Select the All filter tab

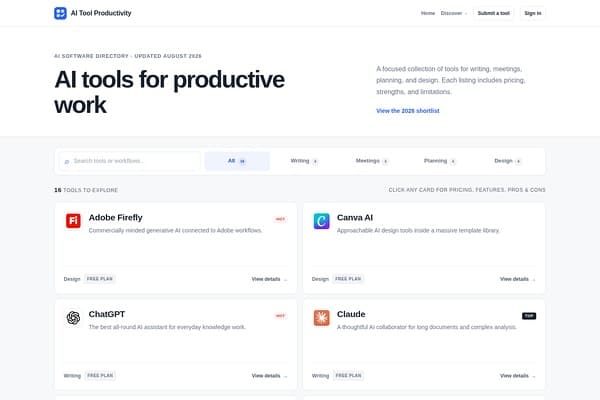(237, 161)
